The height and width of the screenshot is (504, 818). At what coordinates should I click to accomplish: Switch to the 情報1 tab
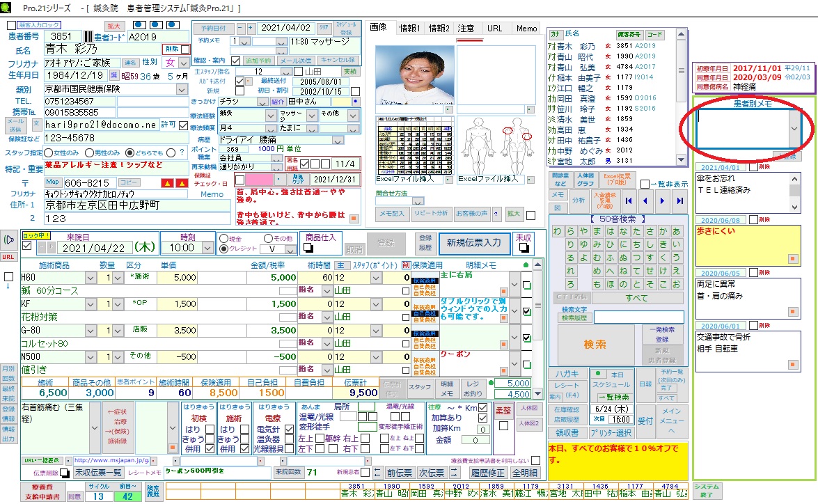409,28
